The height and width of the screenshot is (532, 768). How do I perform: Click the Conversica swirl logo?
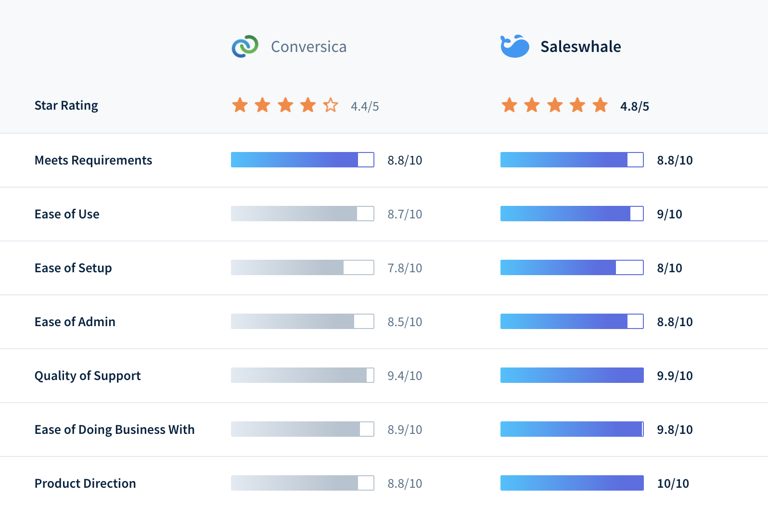click(245, 47)
